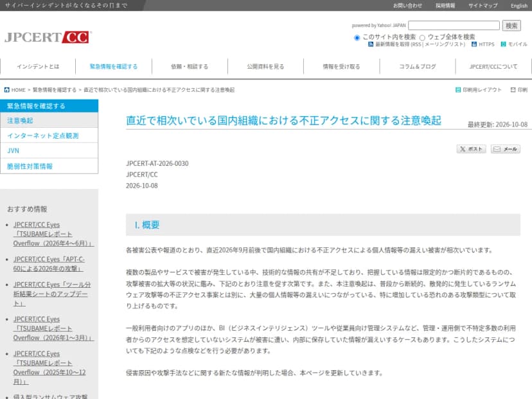Viewport: 532px width, 399px height.
Task: Click the search text field
Action: pyautogui.click(x=454, y=26)
